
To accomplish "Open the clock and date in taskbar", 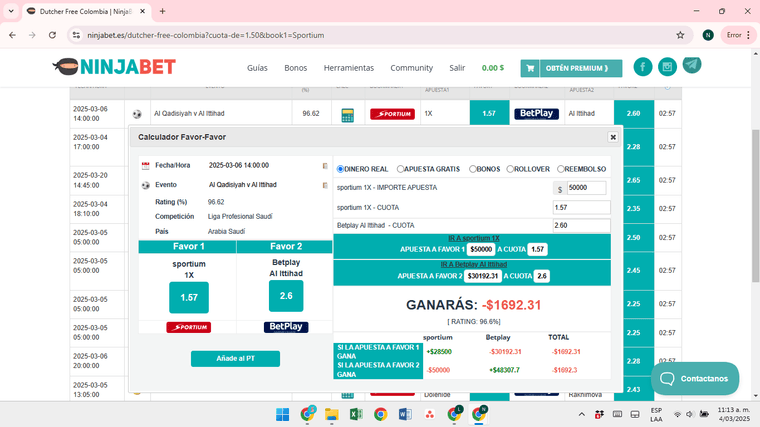I will point(734,414).
